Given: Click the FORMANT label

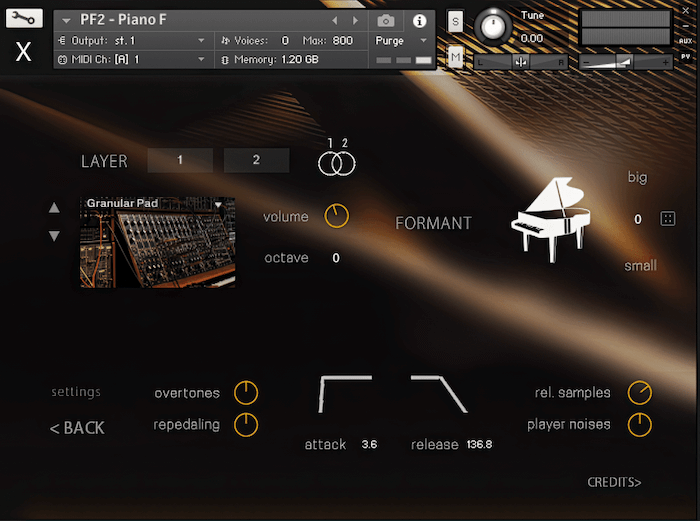Looking at the screenshot, I should coord(433,223).
